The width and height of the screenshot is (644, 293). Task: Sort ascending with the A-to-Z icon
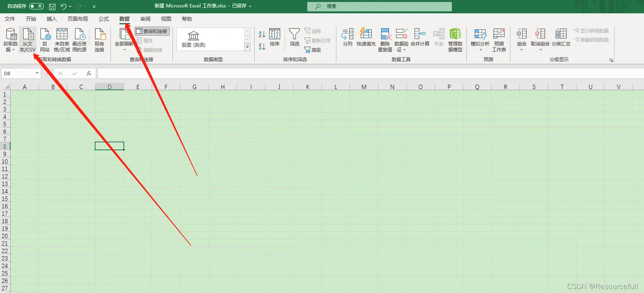click(262, 34)
